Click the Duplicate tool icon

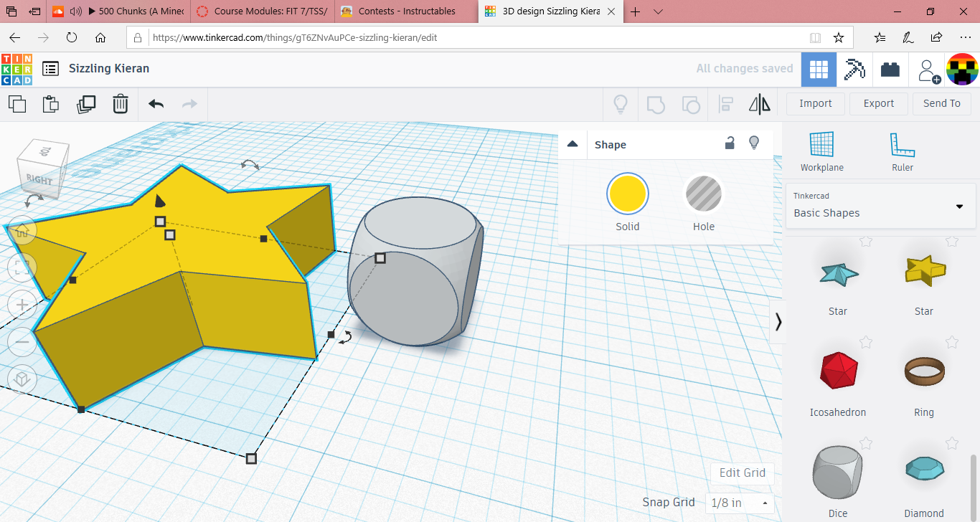[86, 104]
